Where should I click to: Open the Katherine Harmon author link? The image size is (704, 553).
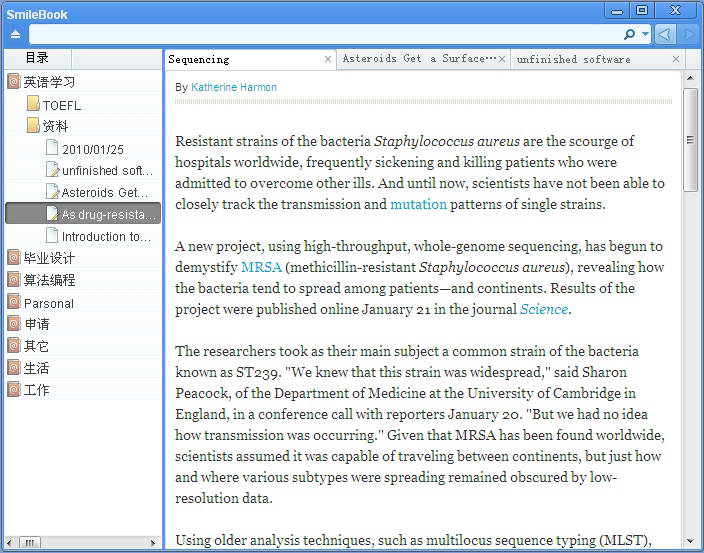[233, 87]
